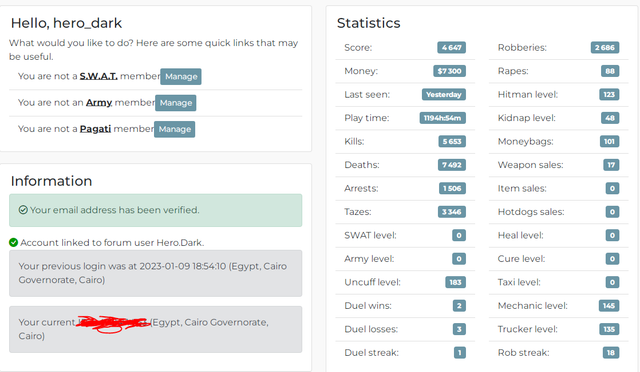The width and height of the screenshot is (640, 372).
Task: Click the Statistics heading
Action: 369,23
